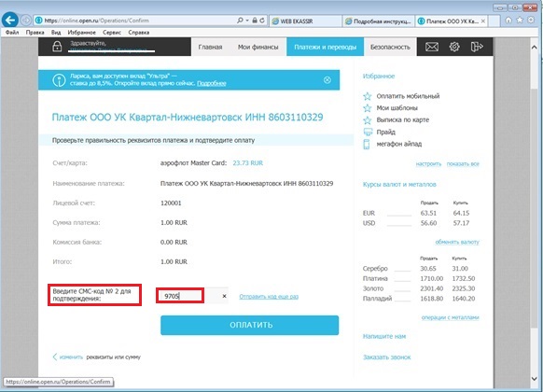Go back with the browser back arrow
This screenshot has height=392, width=543.
pos(9,21)
